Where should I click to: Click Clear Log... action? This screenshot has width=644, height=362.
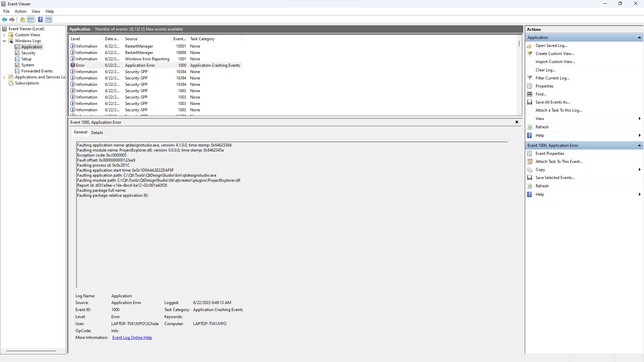(x=545, y=70)
